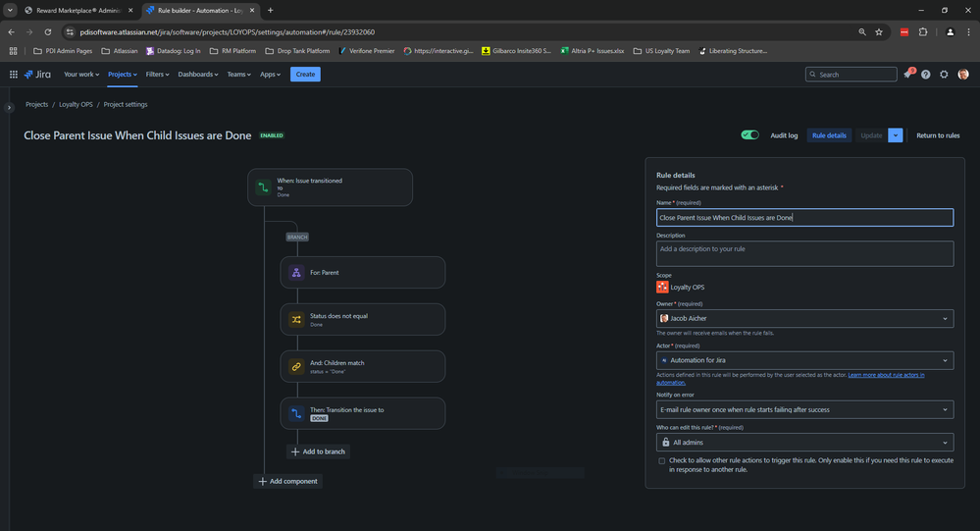Select the Transition the issue action icon
Viewport: 980px width, 531px height.
(296, 413)
